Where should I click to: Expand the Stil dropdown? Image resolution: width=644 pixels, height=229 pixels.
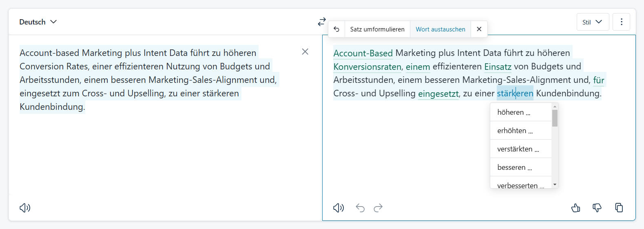tap(592, 22)
